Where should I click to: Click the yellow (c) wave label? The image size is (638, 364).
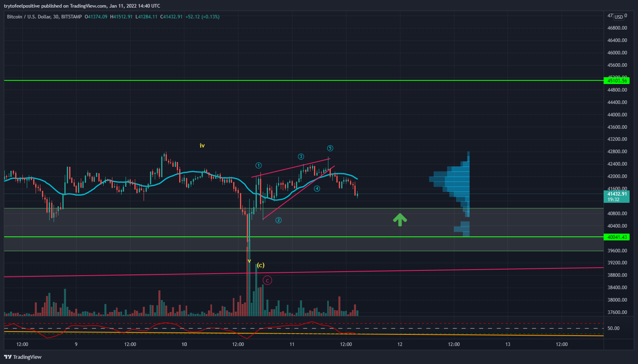260,265
